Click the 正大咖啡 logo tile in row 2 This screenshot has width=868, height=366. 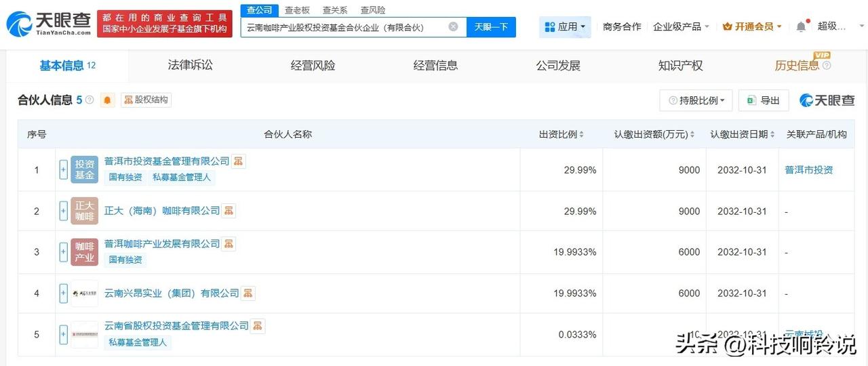[84, 211]
